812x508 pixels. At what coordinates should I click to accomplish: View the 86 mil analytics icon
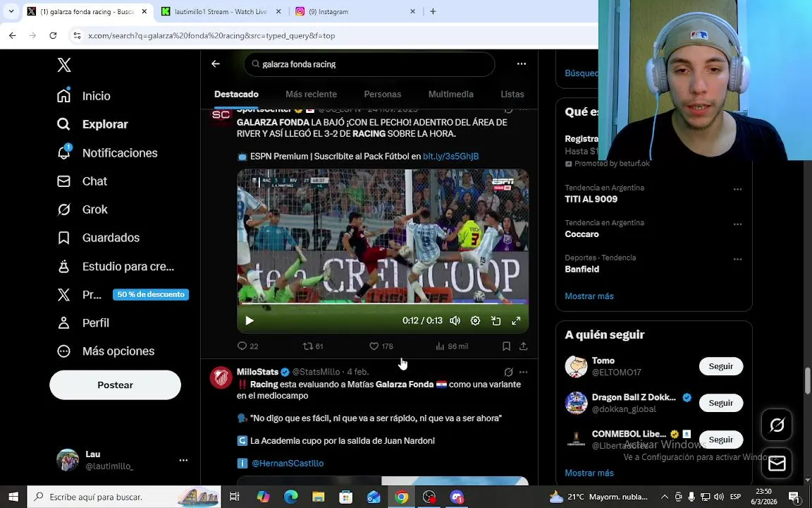(x=452, y=346)
